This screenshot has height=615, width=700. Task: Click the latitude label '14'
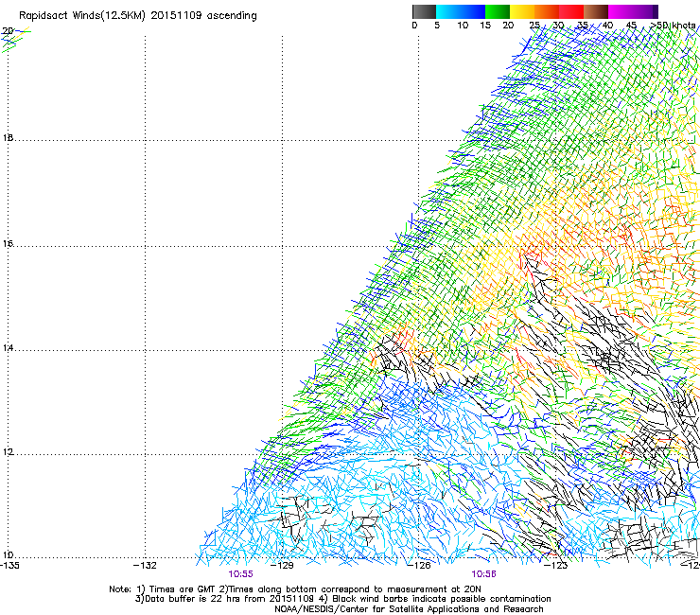coord(8,347)
